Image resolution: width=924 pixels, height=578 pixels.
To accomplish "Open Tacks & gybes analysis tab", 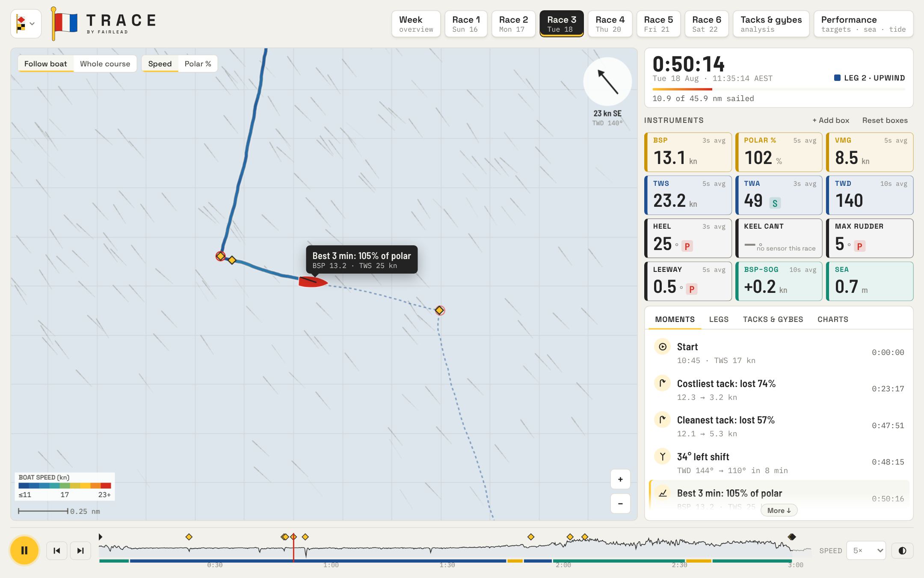I will click(x=771, y=24).
